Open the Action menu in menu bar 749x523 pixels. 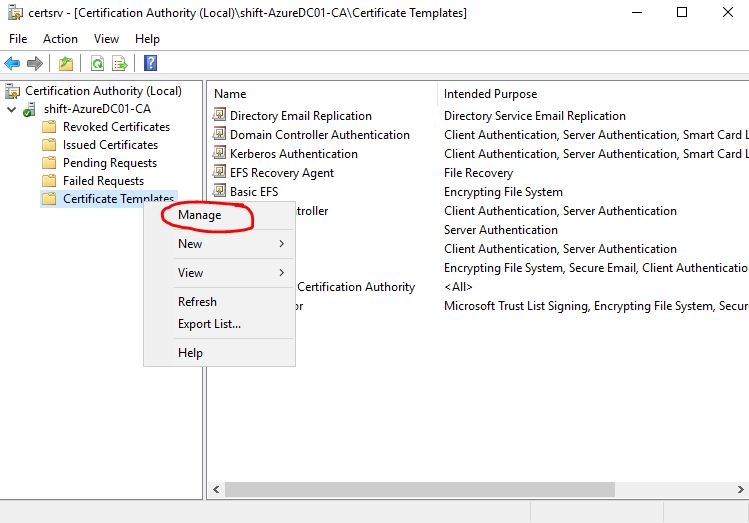[60, 39]
